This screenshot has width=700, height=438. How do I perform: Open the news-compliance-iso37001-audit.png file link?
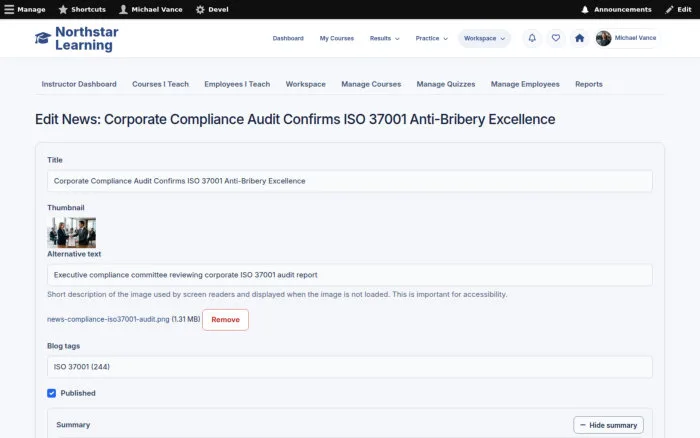tap(108, 319)
